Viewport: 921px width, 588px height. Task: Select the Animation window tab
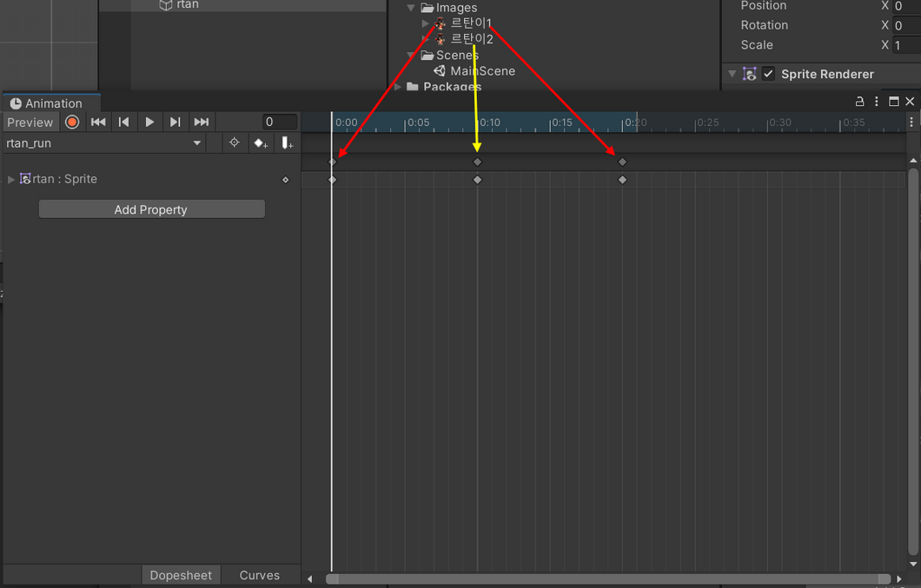[x=51, y=103]
